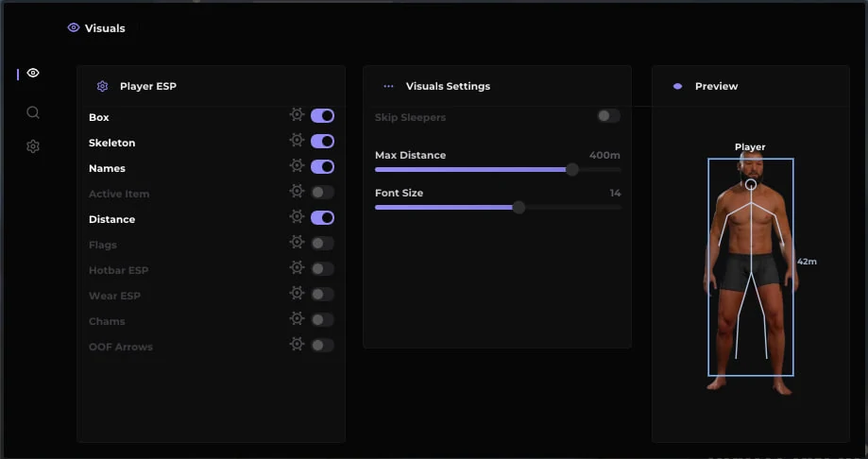Click the three-dots icon beside Visuals Settings
Screen dimensions: 868x459
tap(388, 86)
